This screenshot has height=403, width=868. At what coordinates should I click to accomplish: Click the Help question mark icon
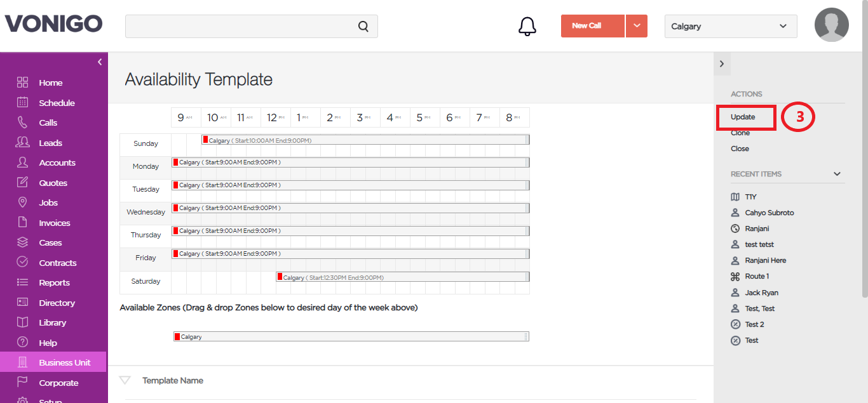23,343
